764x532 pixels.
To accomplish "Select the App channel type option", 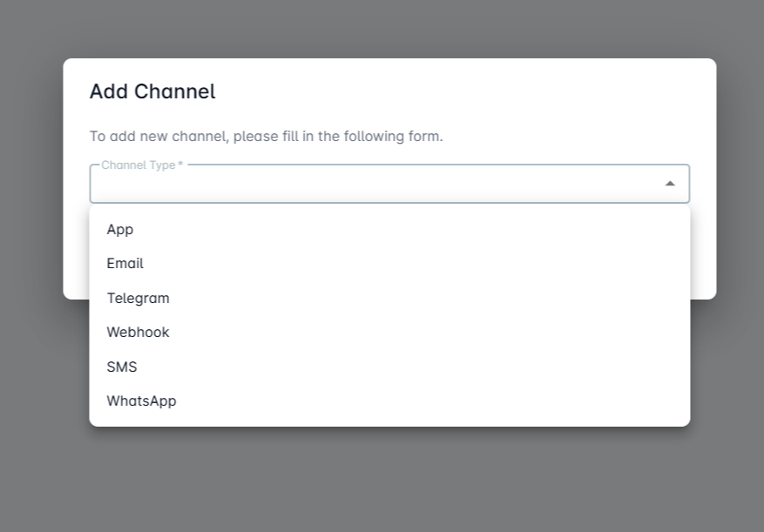I will 120,229.
